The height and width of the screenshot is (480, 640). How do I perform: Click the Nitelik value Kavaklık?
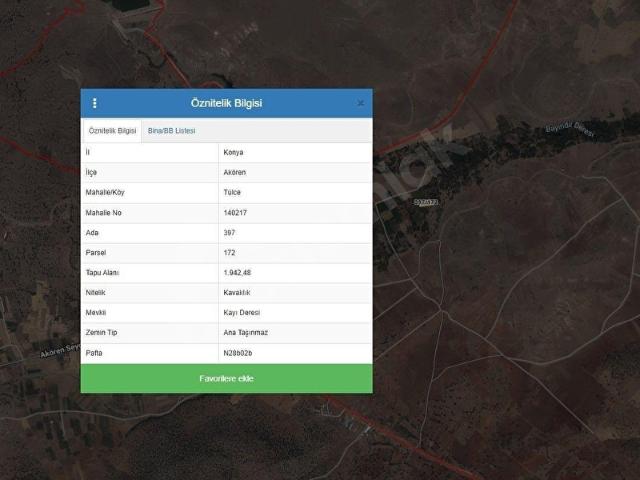pyautogui.click(x=237, y=293)
